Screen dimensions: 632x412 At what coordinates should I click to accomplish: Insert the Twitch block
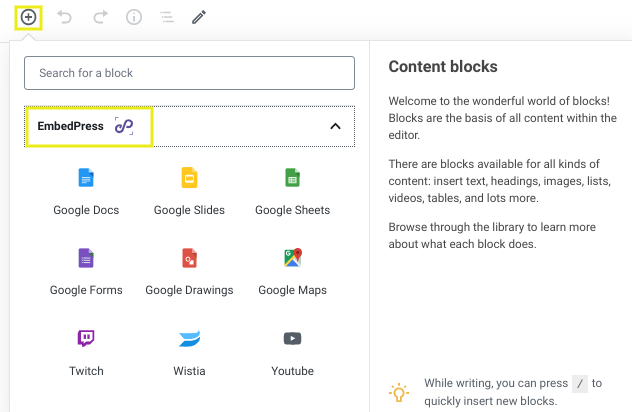point(86,353)
